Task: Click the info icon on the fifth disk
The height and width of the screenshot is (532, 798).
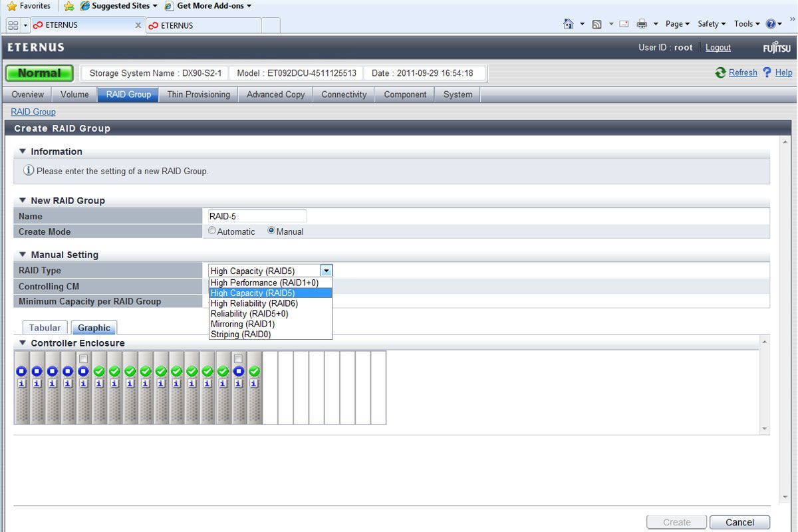Action: click(x=83, y=384)
